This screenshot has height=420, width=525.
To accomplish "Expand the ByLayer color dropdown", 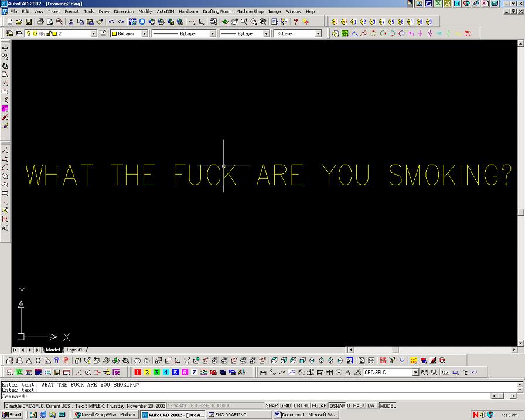I will click(x=145, y=34).
